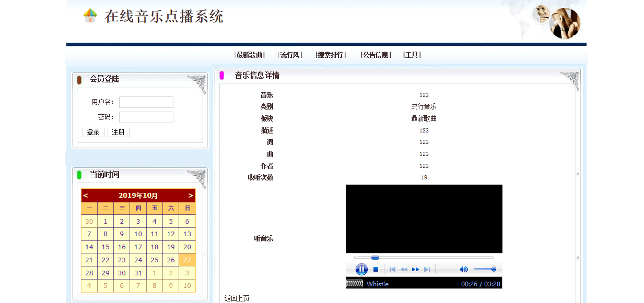Click the 2019年10月 calendar title

pyautogui.click(x=138, y=196)
